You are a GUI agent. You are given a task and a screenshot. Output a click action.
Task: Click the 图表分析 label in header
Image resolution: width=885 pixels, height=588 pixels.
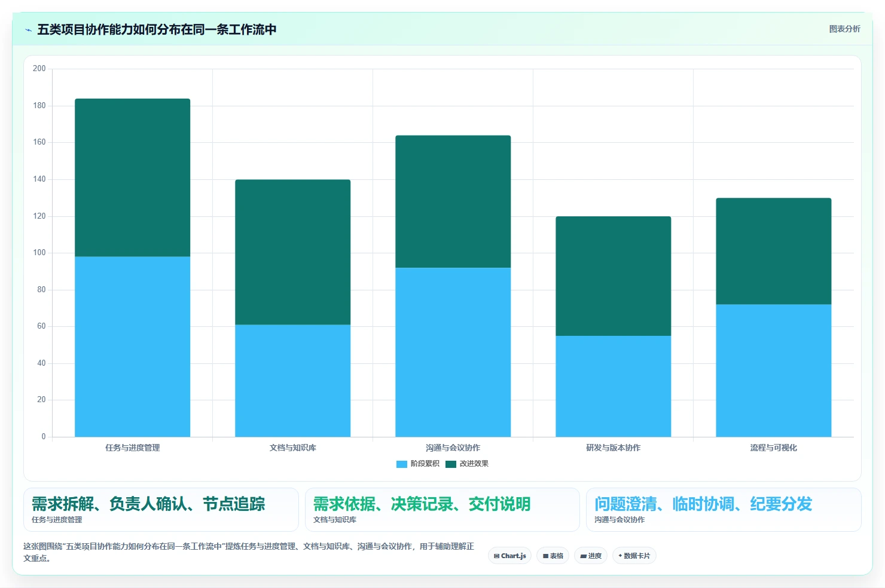[x=844, y=29]
